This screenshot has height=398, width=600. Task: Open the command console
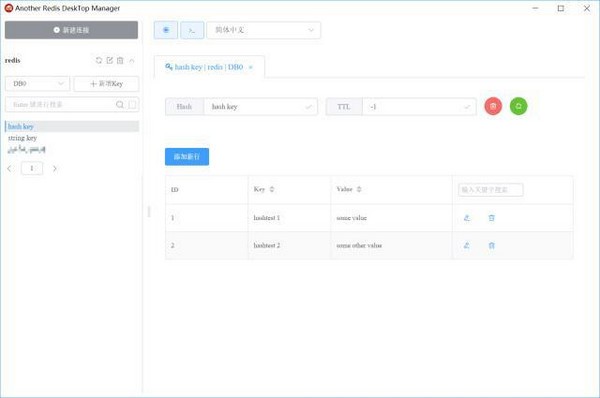tap(192, 30)
